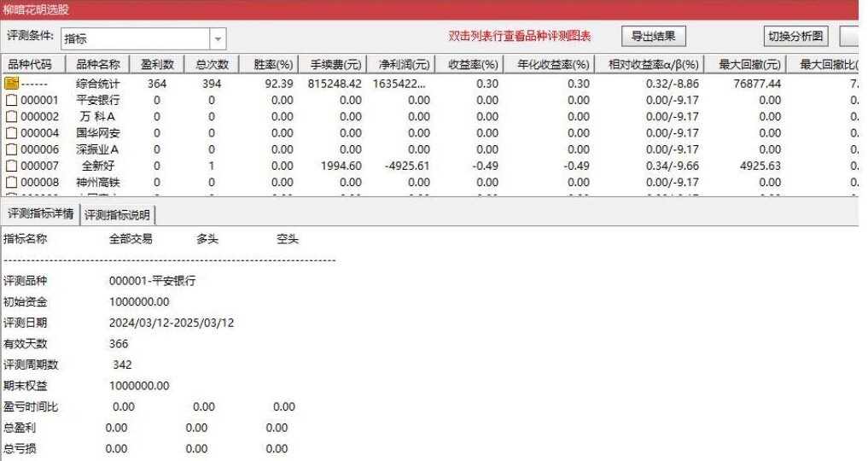Sort by the 手续费(元) column header
Screen dimensions: 868x461
[x=332, y=64]
